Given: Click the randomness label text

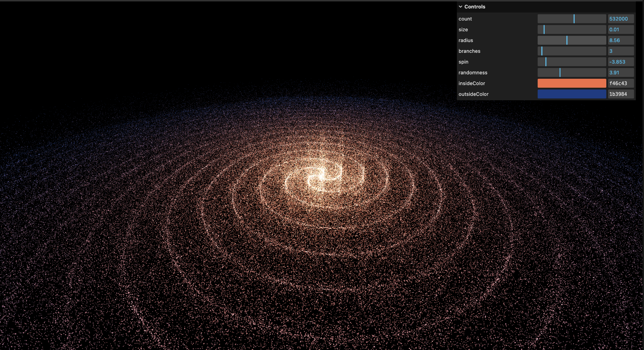Looking at the screenshot, I should pos(473,73).
